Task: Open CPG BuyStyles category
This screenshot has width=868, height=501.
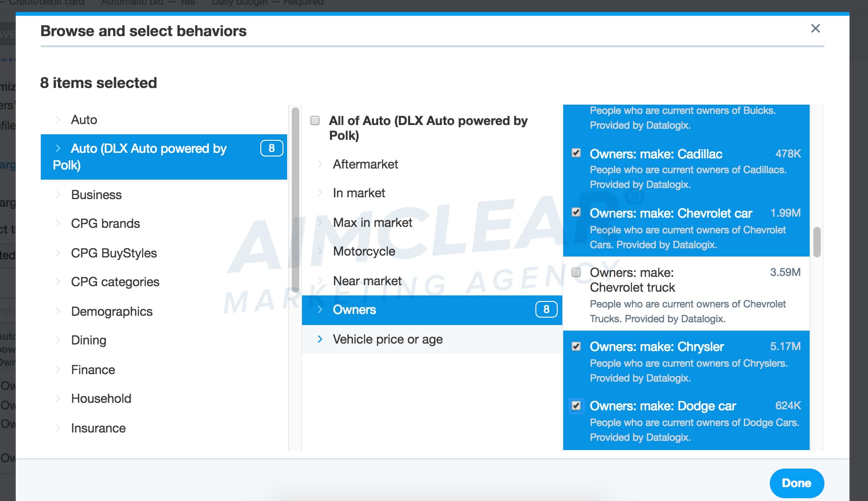Action: (114, 253)
